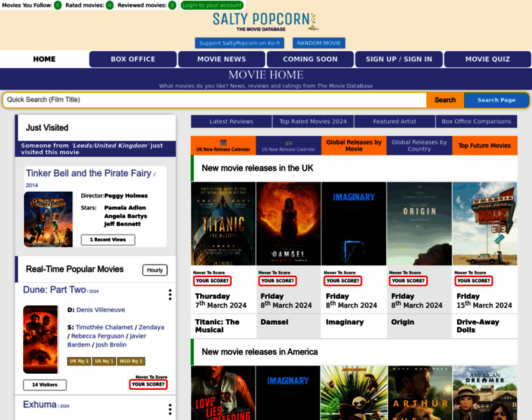532x420 pixels.
Task: Click Drive-Away Dolls poster
Action: click(x=485, y=224)
